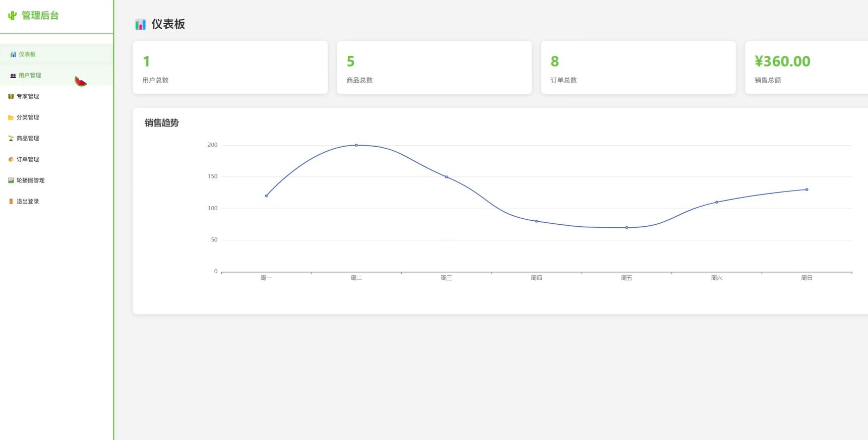Click the 销售总额 card label
Image resolution: width=868 pixels, height=440 pixels.
click(768, 80)
